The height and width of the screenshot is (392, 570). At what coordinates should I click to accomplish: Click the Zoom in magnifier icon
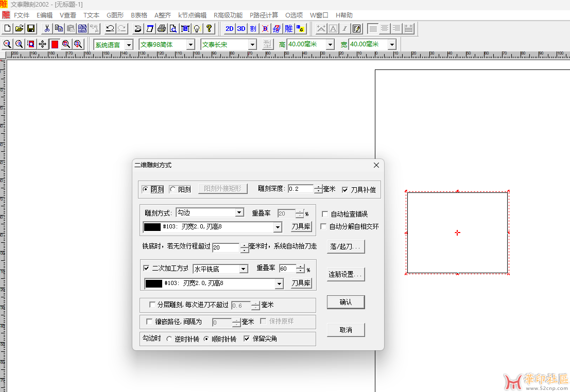point(7,44)
